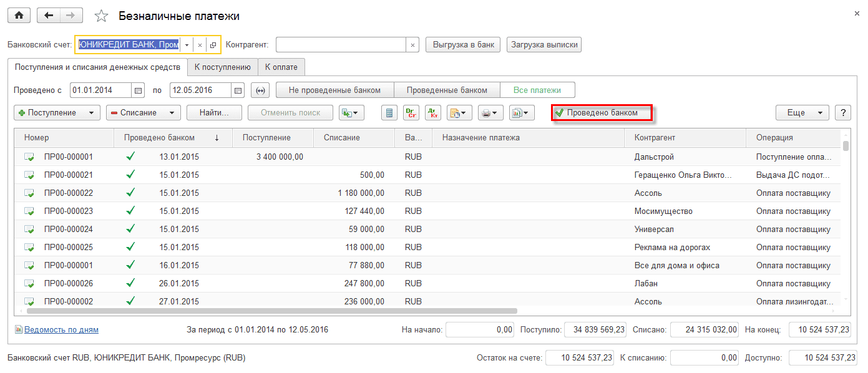Viewport: 868px width, 373px height.
Task: Click the icon beside Ведомость по дням
Action: [x=18, y=329]
